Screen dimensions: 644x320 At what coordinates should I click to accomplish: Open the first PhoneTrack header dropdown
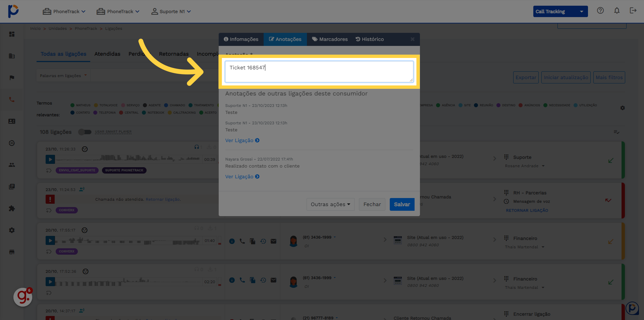point(64,11)
